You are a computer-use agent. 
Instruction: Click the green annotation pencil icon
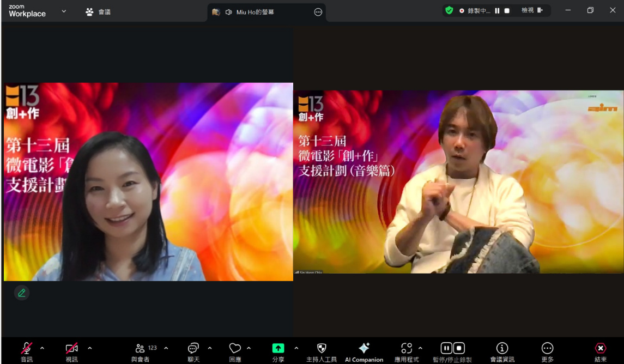(22, 293)
